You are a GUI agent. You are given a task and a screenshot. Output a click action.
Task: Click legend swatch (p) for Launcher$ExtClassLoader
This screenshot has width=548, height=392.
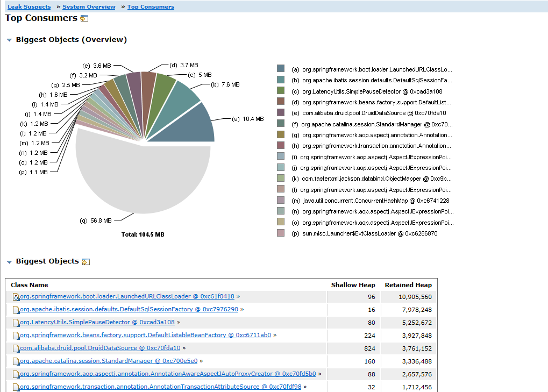tap(280, 233)
